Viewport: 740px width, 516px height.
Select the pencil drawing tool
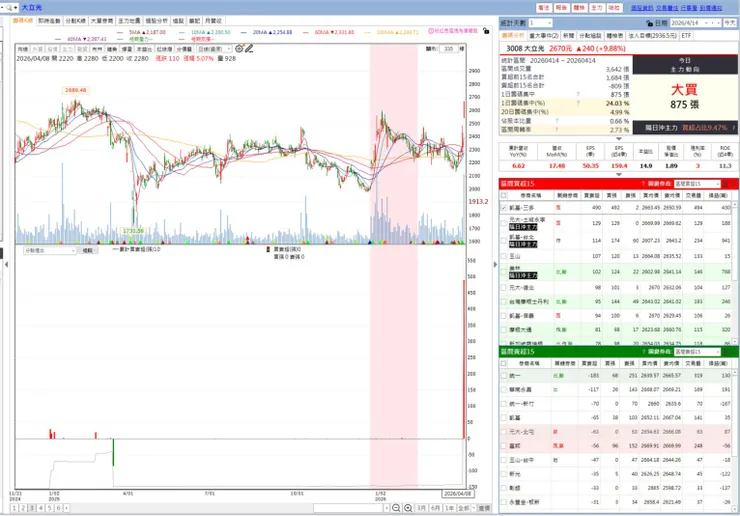[249, 49]
